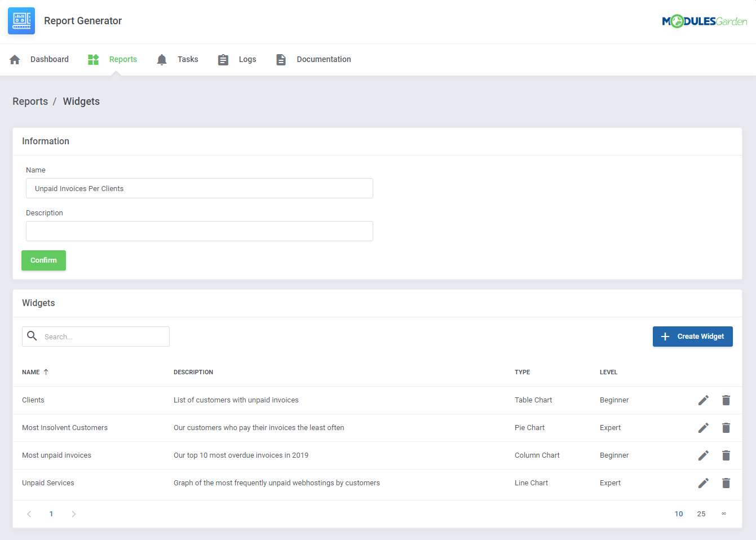Open Logs via the clipboard icon
Screen dimensions: 756x540
coord(223,59)
